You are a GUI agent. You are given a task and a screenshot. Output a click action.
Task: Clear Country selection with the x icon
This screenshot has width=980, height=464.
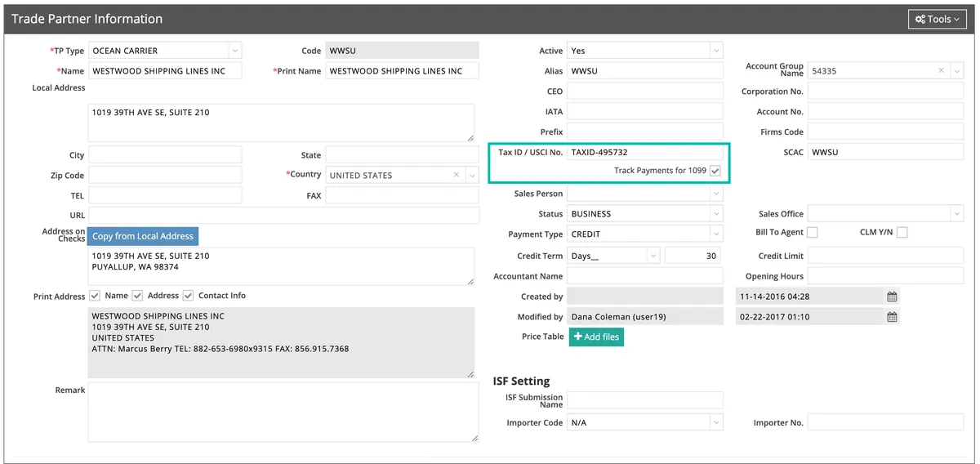(457, 175)
